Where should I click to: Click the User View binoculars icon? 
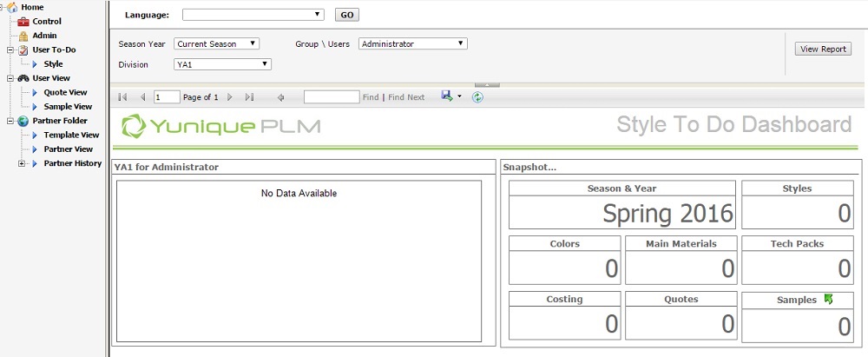23,78
